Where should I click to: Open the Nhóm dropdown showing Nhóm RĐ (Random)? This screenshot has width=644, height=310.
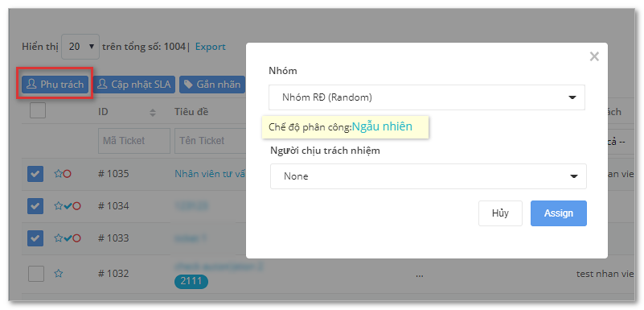pos(427,97)
